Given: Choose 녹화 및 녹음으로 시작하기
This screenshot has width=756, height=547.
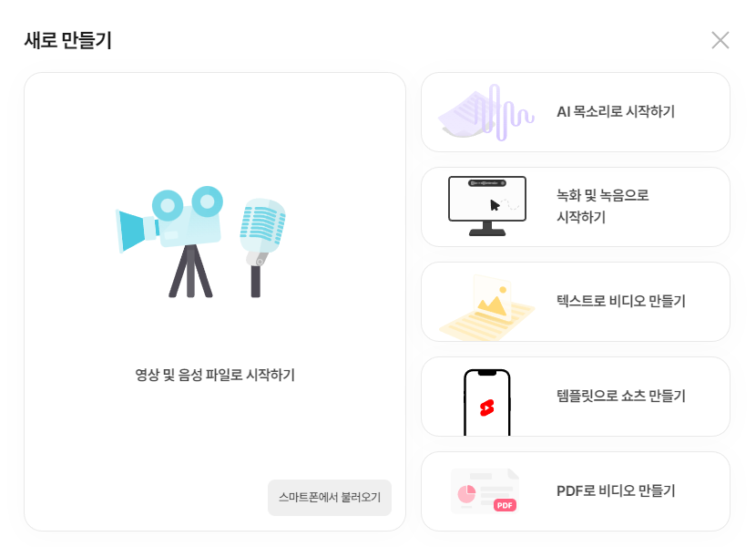Looking at the screenshot, I should click(576, 207).
